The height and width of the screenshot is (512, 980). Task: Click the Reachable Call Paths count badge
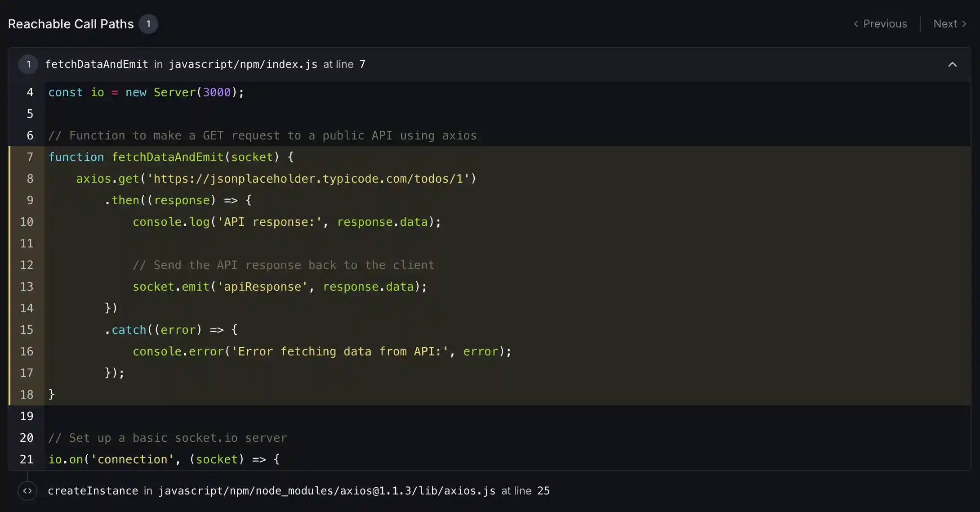click(148, 24)
